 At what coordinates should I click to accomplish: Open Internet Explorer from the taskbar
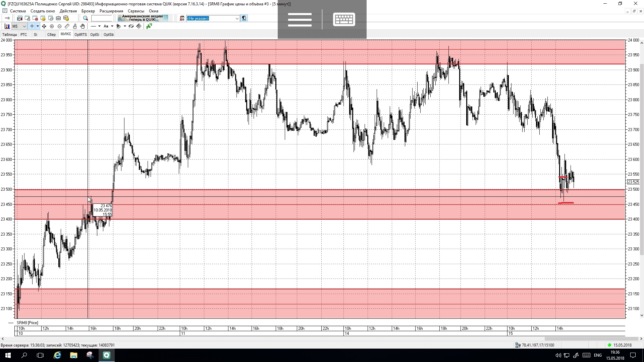pos(57,355)
